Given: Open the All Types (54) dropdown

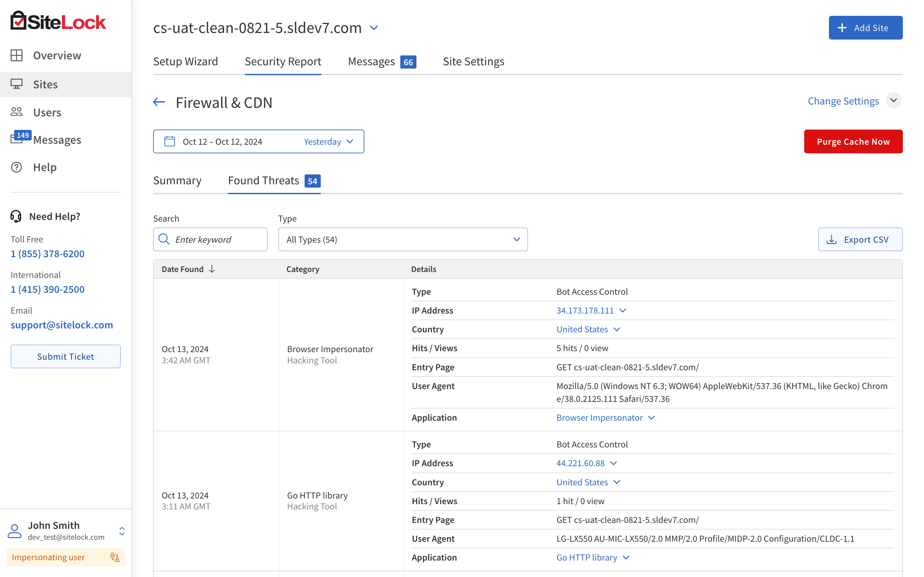Looking at the screenshot, I should coord(403,239).
